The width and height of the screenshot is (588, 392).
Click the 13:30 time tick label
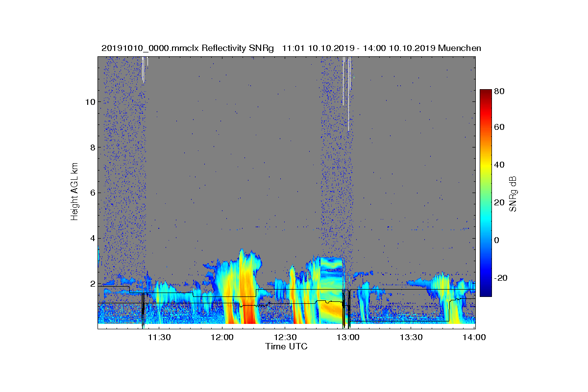pyautogui.click(x=412, y=337)
